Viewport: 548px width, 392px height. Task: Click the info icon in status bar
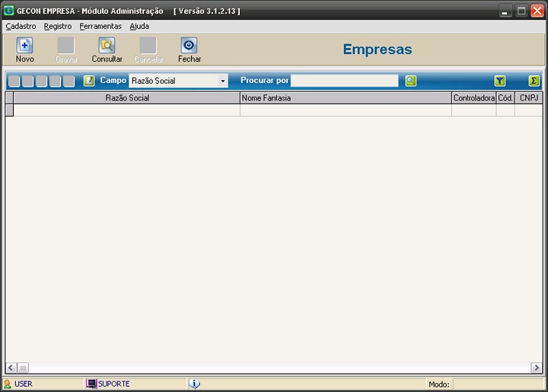click(194, 384)
